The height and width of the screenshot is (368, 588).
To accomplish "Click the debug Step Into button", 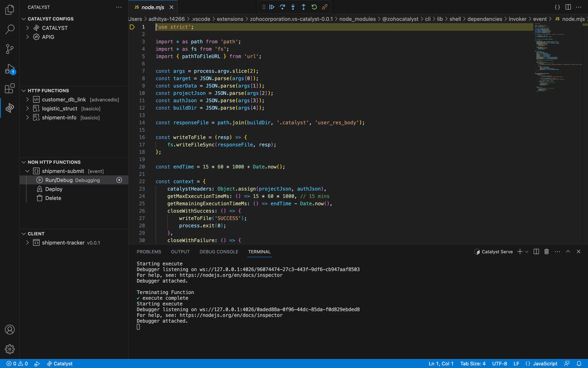I will coord(293,7).
